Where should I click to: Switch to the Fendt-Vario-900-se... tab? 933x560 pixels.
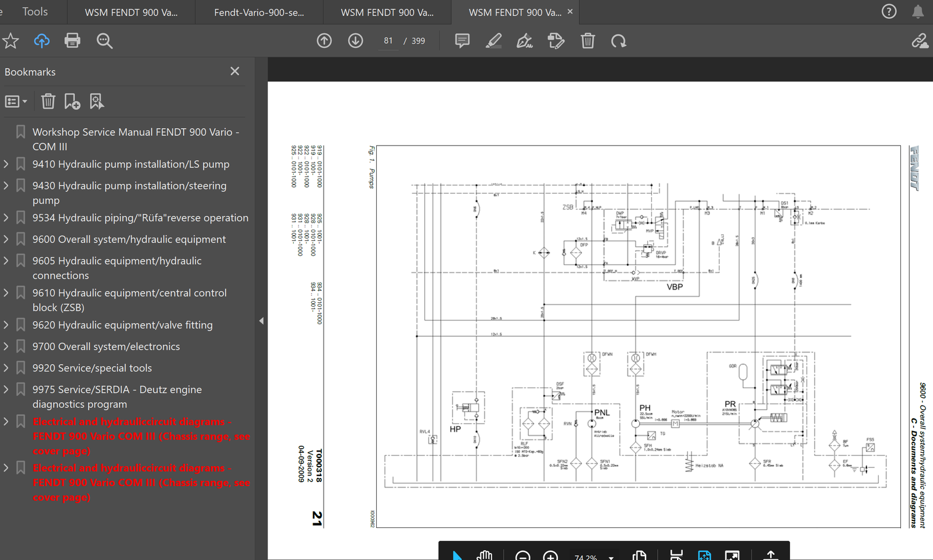[x=259, y=12]
